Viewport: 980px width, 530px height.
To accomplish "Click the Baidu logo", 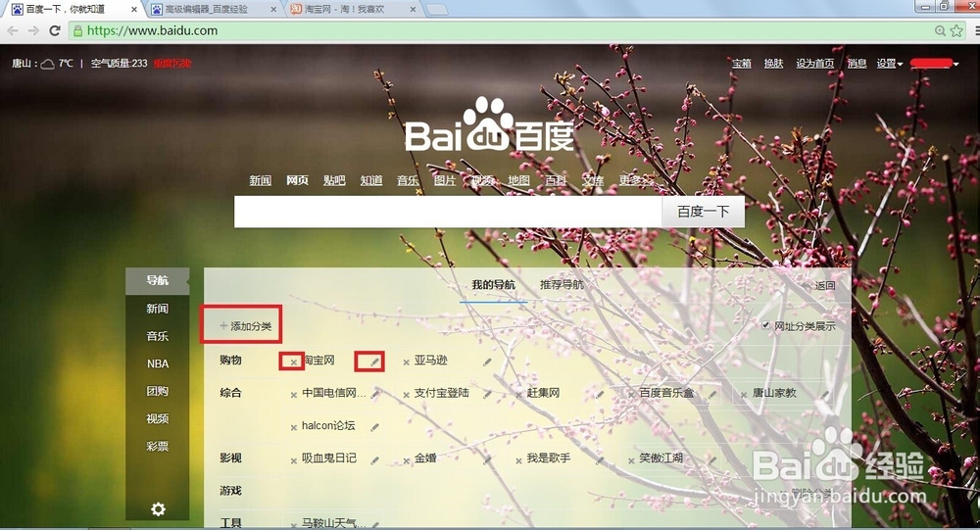I will (489, 125).
